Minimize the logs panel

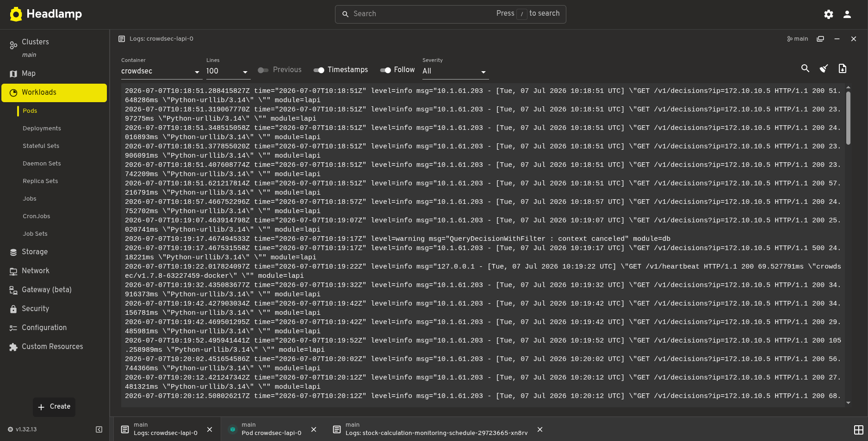point(837,39)
